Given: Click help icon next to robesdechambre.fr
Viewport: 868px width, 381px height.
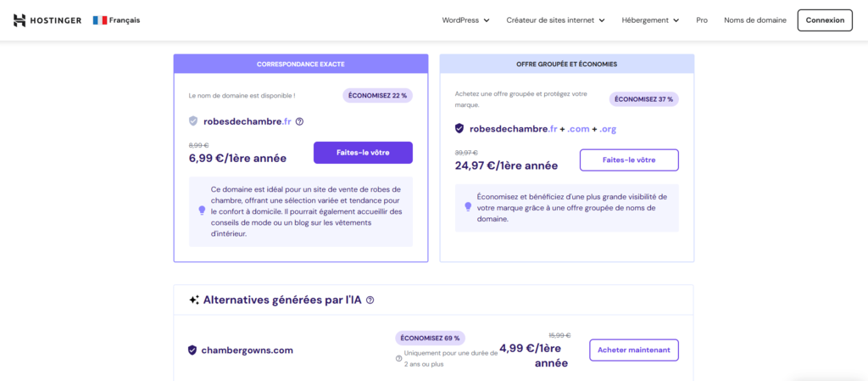Looking at the screenshot, I should [x=299, y=121].
